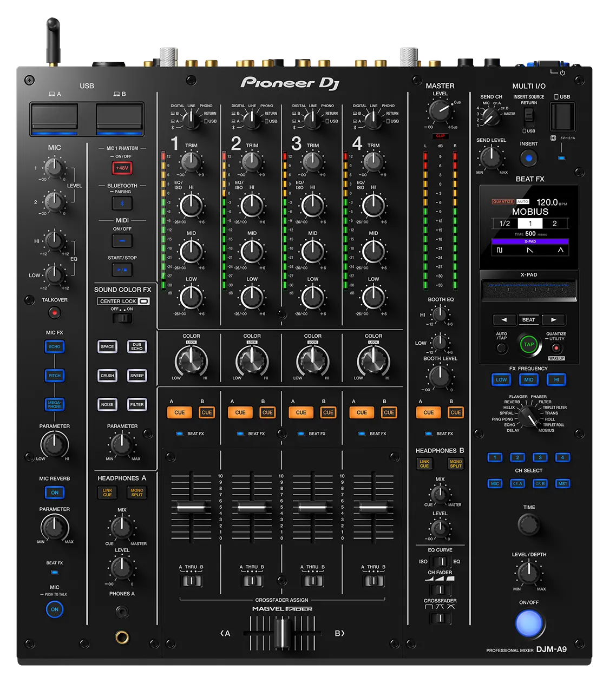
Task: Choose Beat FX CH SELECT button 1
Action: [495, 458]
